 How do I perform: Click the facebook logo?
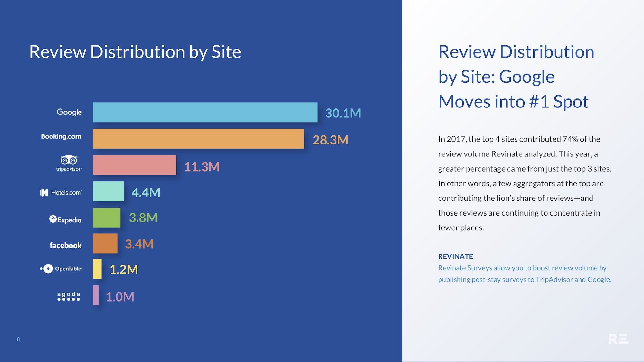pyautogui.click(x=65, y=246)
